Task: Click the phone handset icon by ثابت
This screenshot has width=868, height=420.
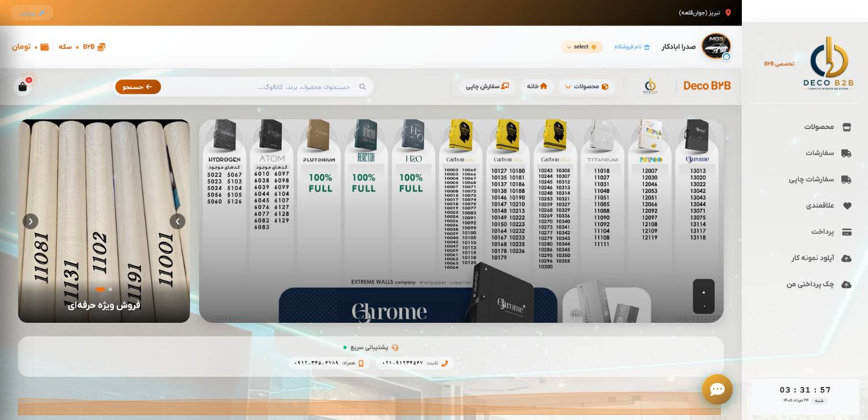Action: pos(444,363)
